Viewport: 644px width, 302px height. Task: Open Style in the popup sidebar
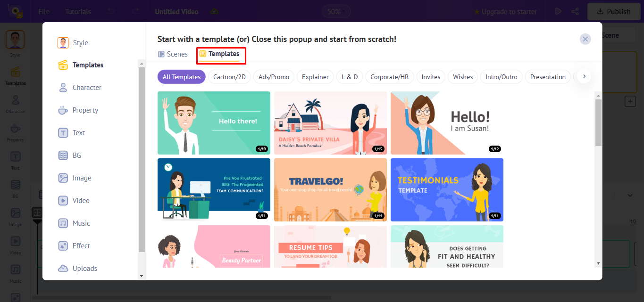coord(73,43)
